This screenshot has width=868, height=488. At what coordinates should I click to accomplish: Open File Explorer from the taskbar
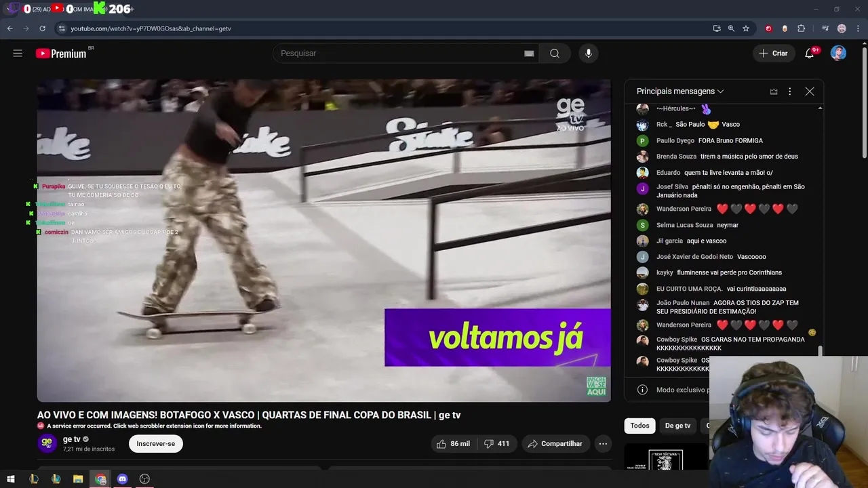[78, 479]
